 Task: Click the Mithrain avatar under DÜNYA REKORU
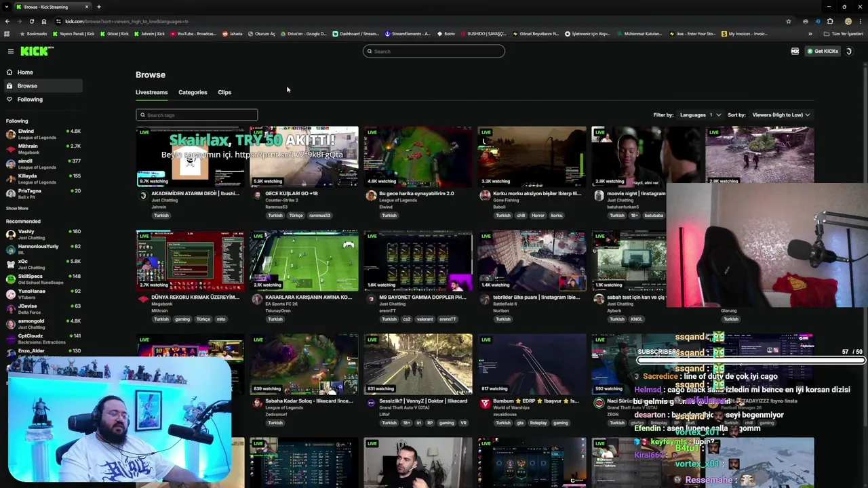pyautogui.click(x=143, y=299)
